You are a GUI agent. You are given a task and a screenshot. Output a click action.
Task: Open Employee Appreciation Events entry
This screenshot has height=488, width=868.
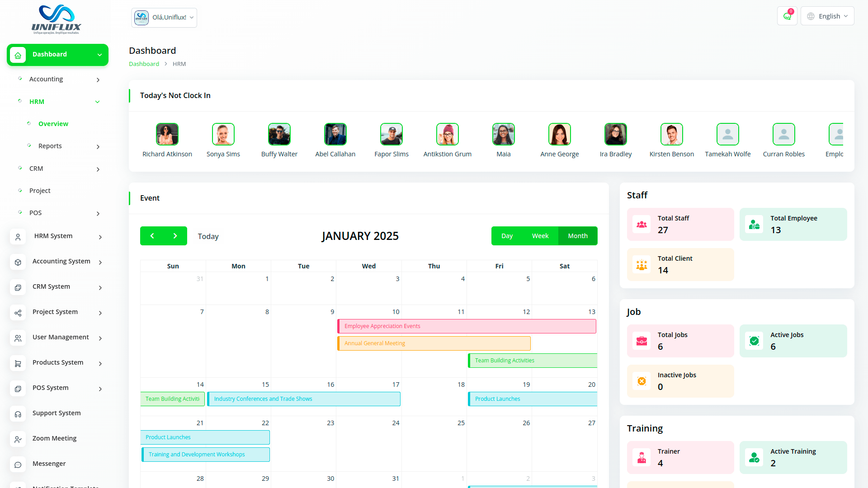[467, 326]
